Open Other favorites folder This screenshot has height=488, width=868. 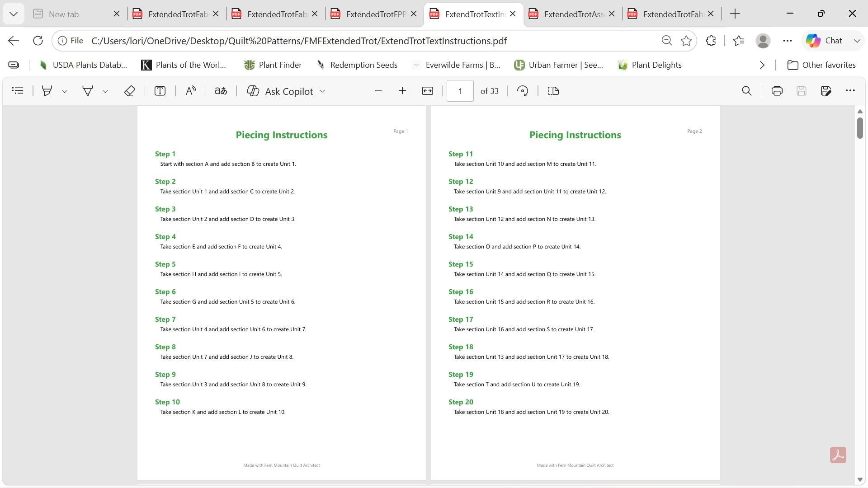(x=821, y=65)
